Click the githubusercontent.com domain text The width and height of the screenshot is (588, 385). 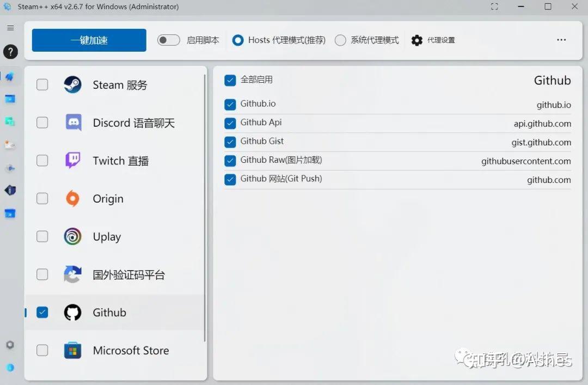tap(526, 161)
